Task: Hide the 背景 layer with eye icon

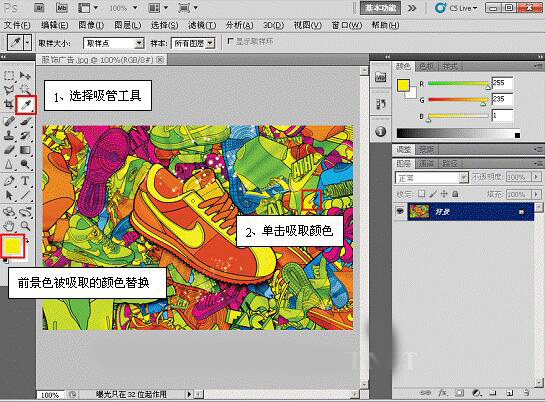Action: pyautogui.click(x=400, y=211)
